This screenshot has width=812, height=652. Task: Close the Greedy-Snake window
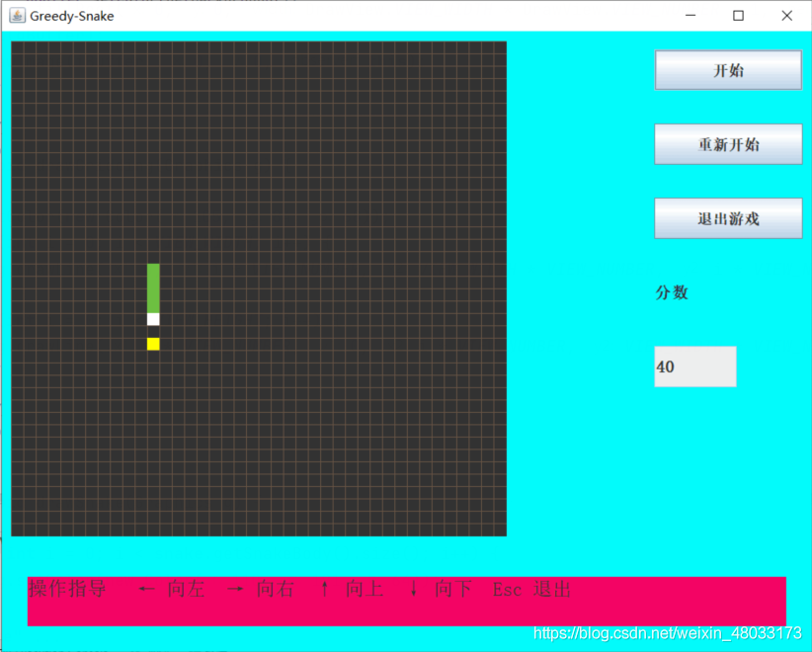click(786, 16)
